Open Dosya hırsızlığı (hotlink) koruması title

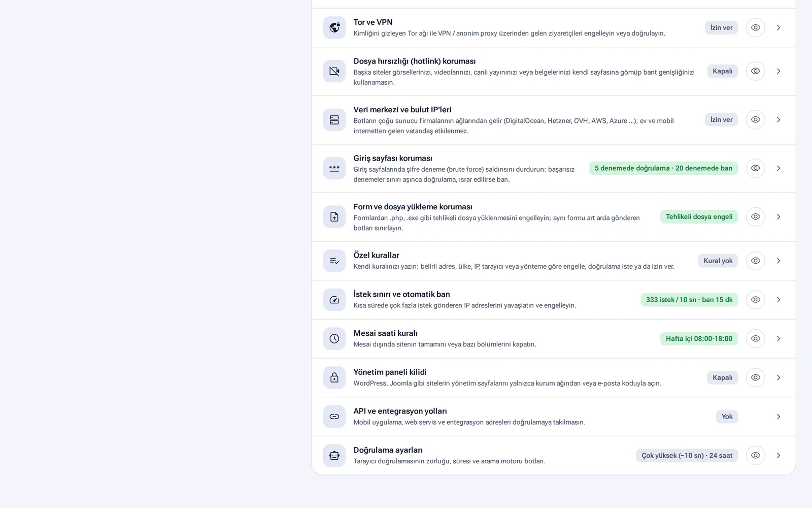tap(415, 61)
